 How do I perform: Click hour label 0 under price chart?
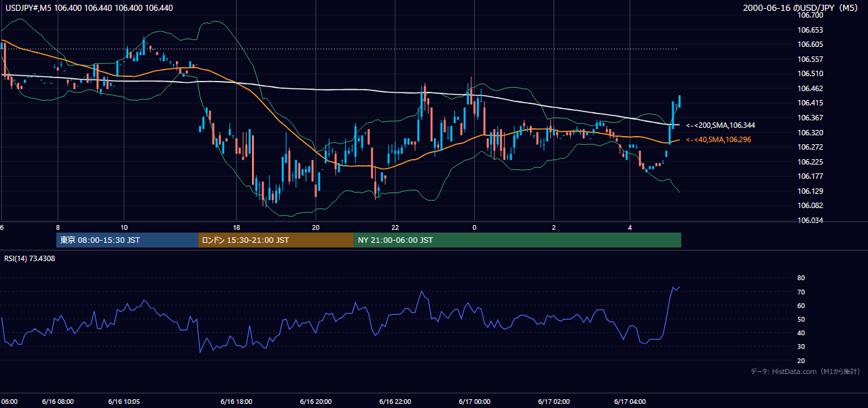pyautogui.click(x=474, y=227)
